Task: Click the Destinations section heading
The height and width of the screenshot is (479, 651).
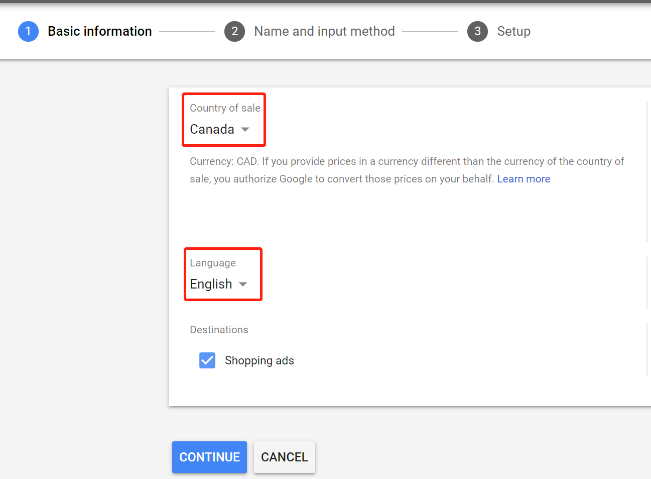Action: tap(219, 330)
